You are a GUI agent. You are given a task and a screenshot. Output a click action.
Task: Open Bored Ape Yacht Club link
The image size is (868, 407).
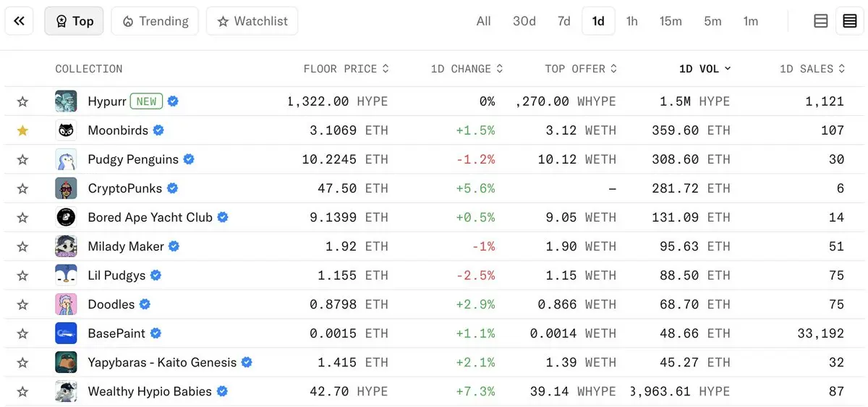[x=150, y=217]
